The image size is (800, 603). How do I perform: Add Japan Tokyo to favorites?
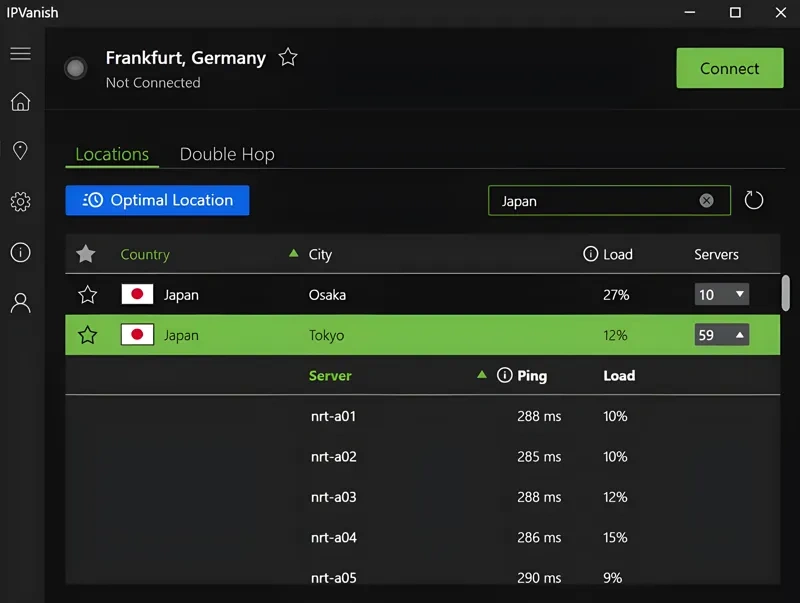(87, 335)
